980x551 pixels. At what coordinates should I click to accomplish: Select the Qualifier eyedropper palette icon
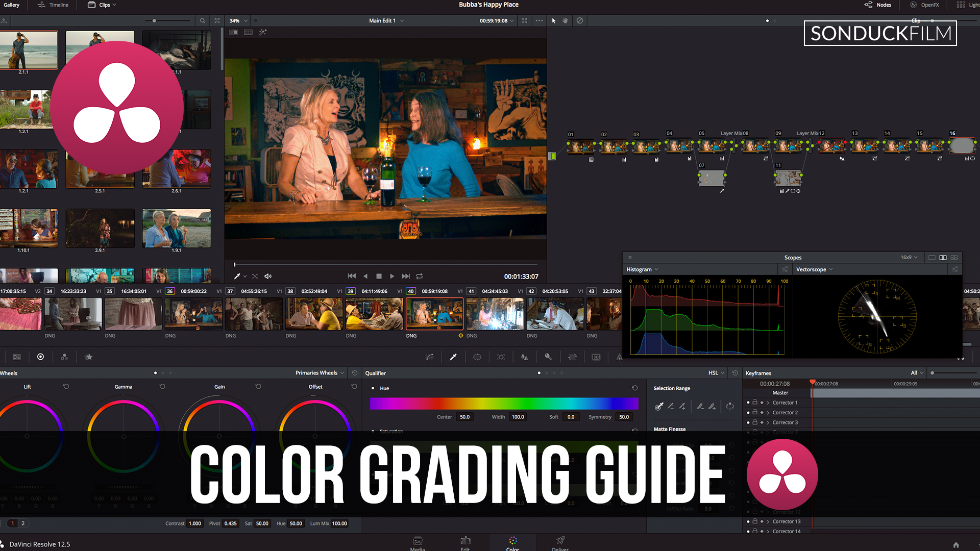click(x=453, y=357)
